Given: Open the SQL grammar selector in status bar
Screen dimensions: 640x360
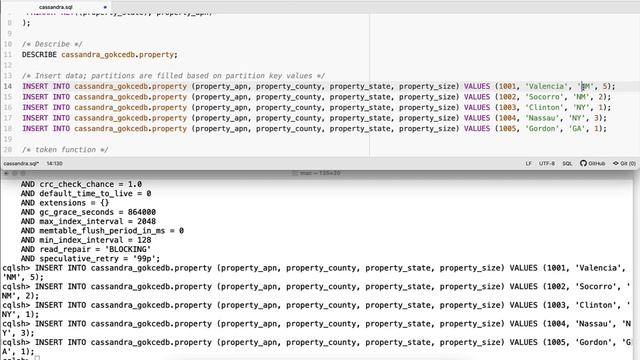Looking at the screenshot, I should click(x=567, y=163).
